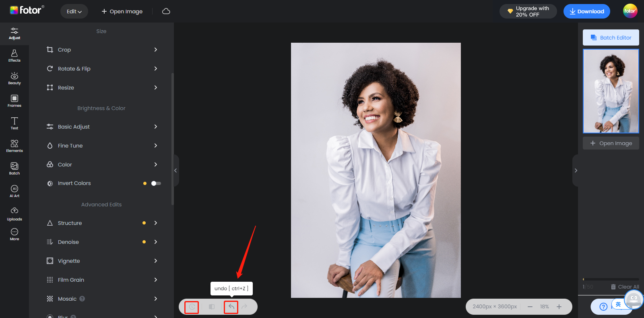Open the user profile avatar
644x318 pixels.
tap(630, 11)
